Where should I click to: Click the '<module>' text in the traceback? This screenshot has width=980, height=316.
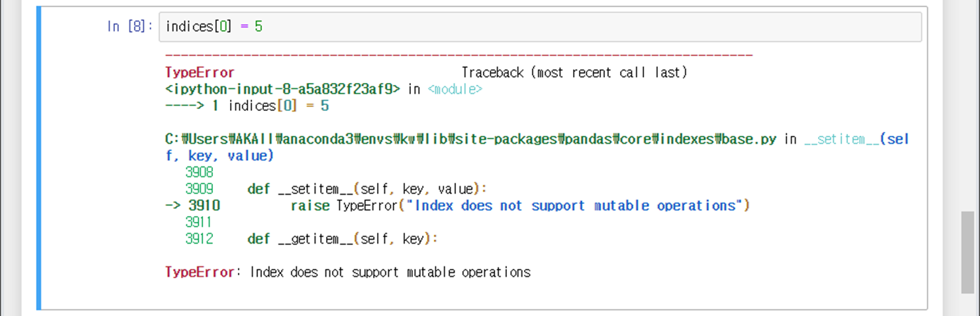point(455,89)
